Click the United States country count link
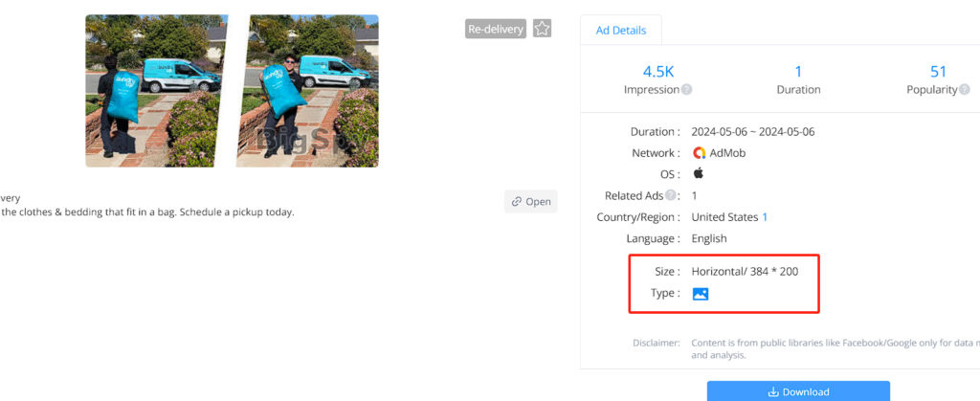 point(765,217)
